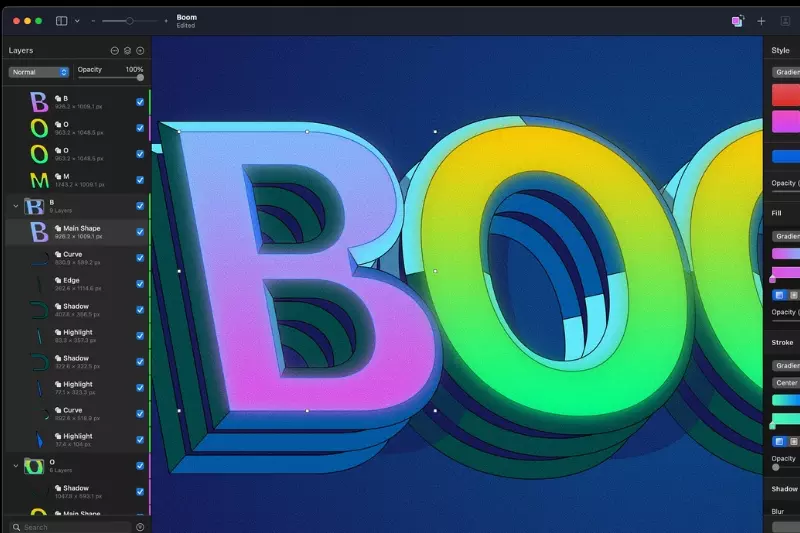
Task: Collapse the B group with 9 layers
Action: (15, 206)
